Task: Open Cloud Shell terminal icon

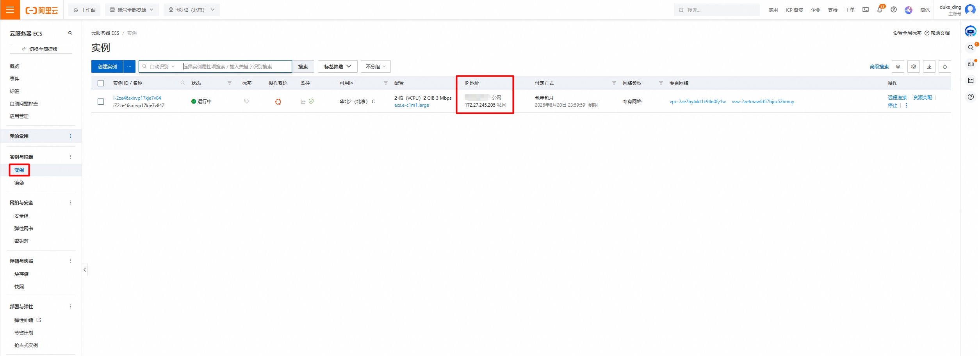Action: [866, 10]
